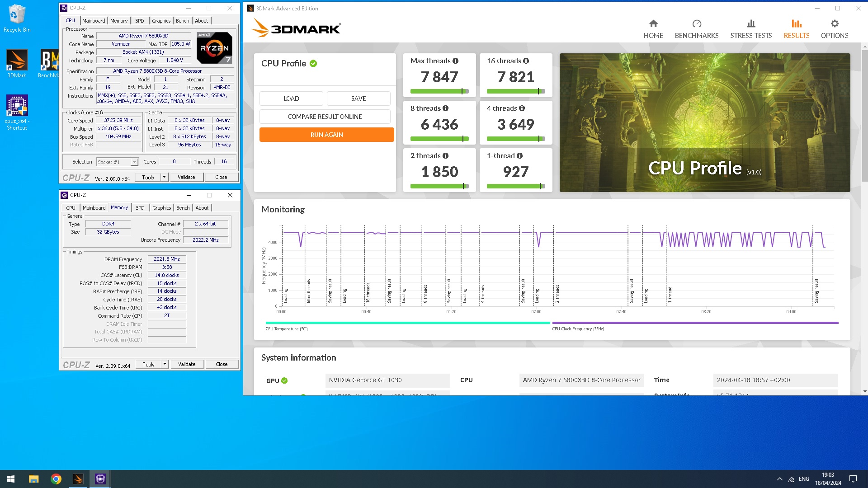
Task: Open Memory tab in top CPU-Z window
Action: point(119,21)
